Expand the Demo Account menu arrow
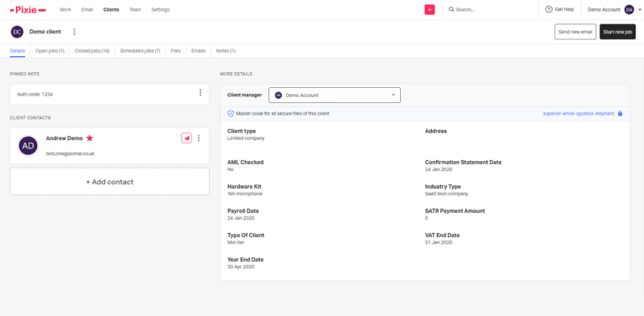This screenshot has width=644, height=316. click(640, 9)
